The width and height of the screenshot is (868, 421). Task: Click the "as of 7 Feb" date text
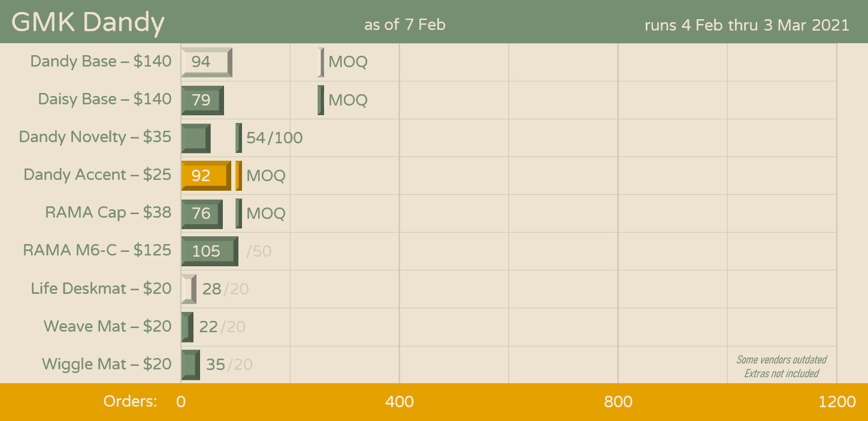pyautogui.click(x=404, y=25)
